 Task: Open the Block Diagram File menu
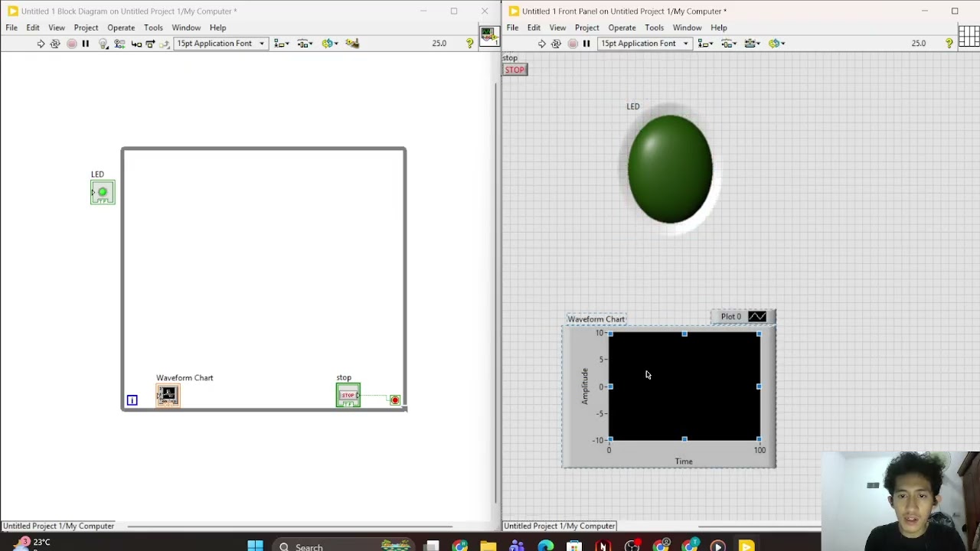pos(11,28)
